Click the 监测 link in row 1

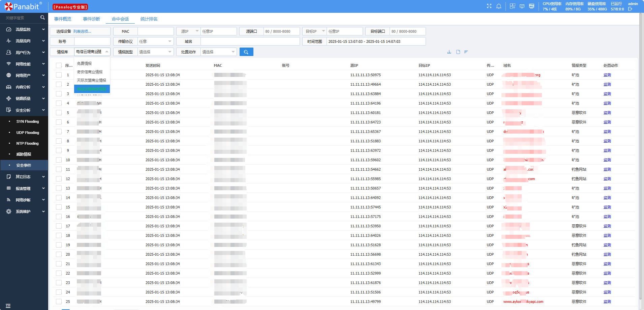[x=607, y=75]
